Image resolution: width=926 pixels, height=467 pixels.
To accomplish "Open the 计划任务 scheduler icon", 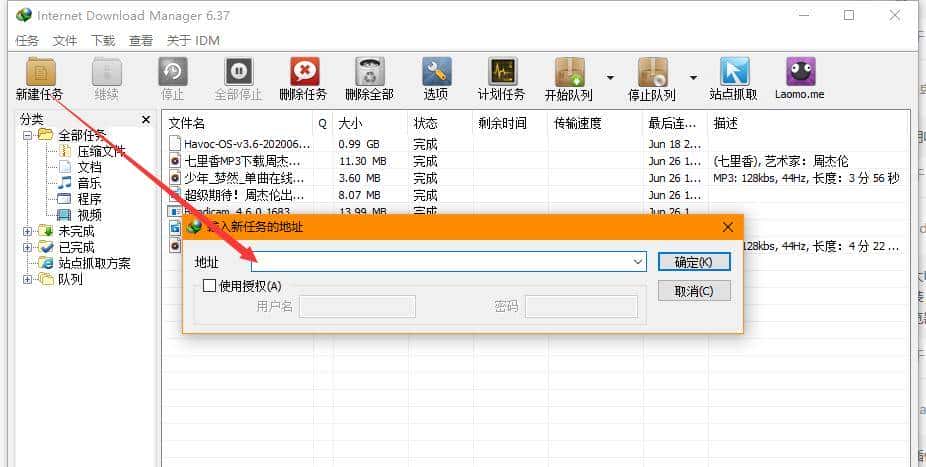I will [503, 72].
